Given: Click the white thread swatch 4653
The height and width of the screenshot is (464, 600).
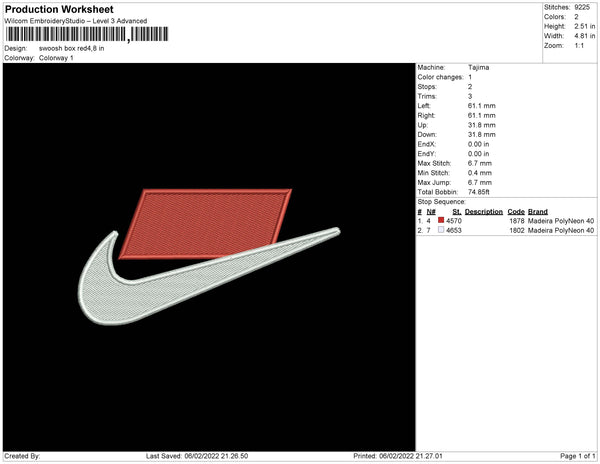Looking at the screenshot, I should tap(441, 230).
